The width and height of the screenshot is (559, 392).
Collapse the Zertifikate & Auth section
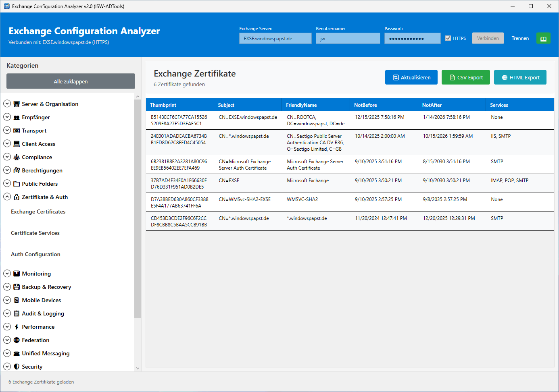(7, 197)
